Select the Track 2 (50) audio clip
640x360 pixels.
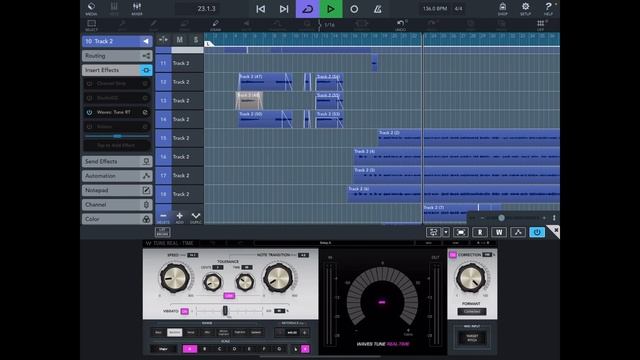(x=265, y=119)
